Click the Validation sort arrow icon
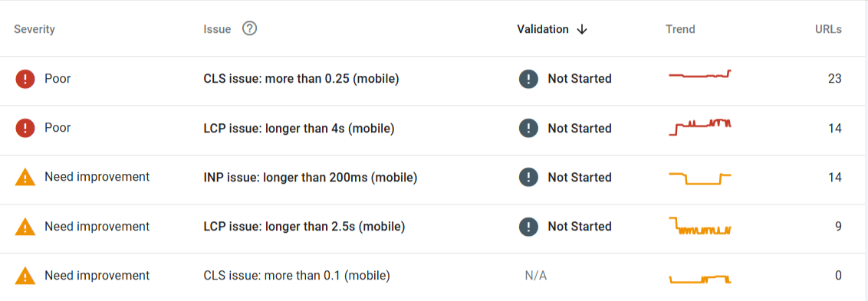 click(x=581, y=30)
